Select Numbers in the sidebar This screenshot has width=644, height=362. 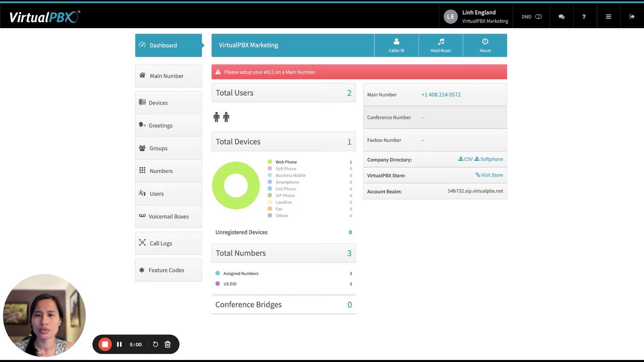tap(169, 171)
